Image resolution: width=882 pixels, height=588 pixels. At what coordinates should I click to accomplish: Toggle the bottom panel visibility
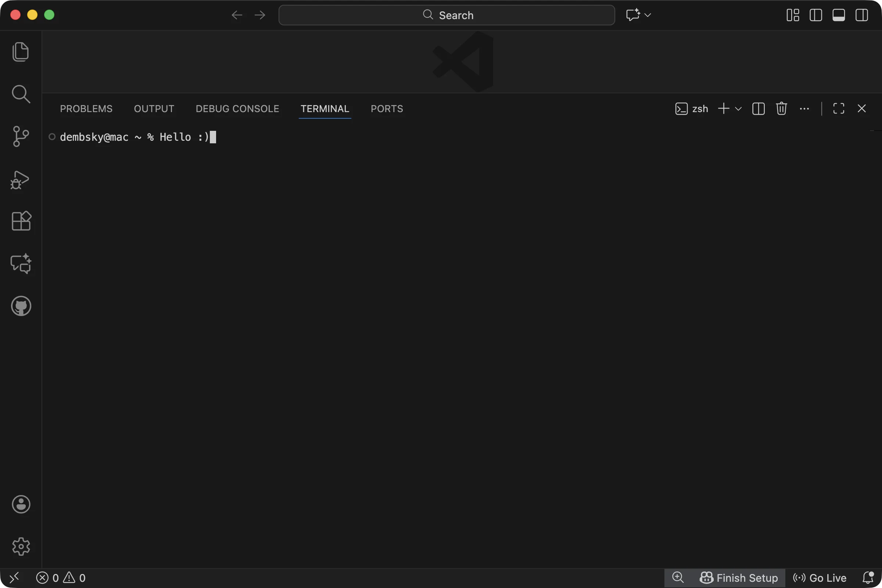point(839,15)
